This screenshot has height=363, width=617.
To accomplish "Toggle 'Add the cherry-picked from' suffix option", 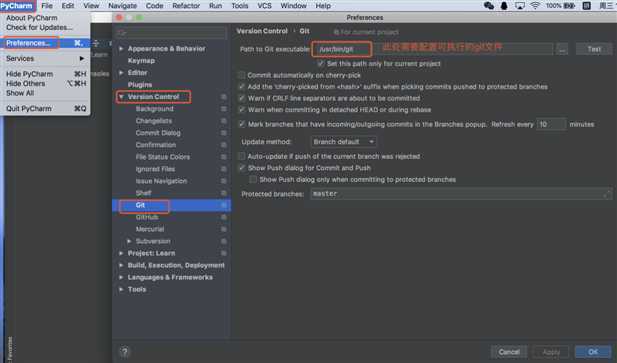I will pos(242,87).
